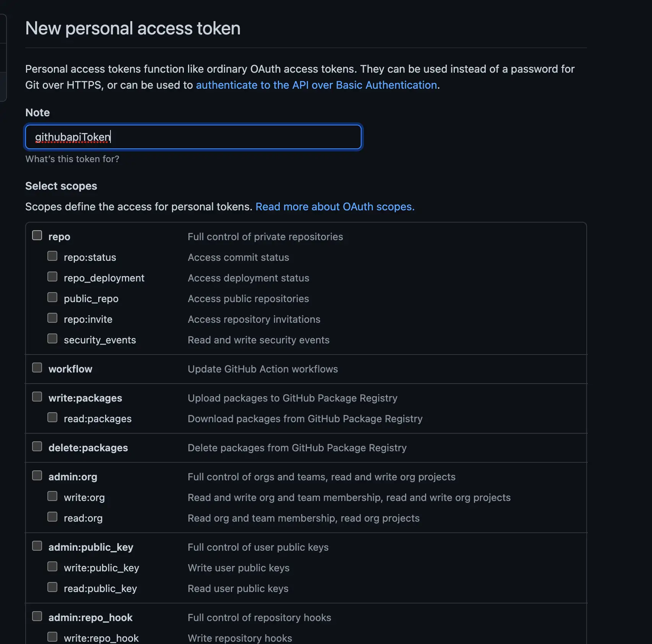The image size is (652, 644).
Task: Select the write:public_key checkbox
Action: coord(52,566)
